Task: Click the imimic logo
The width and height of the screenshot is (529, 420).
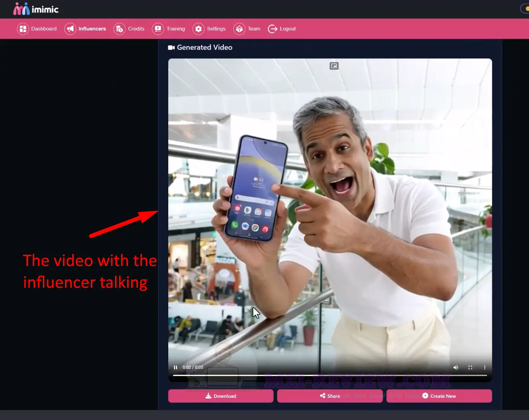Action: [36, 9]
